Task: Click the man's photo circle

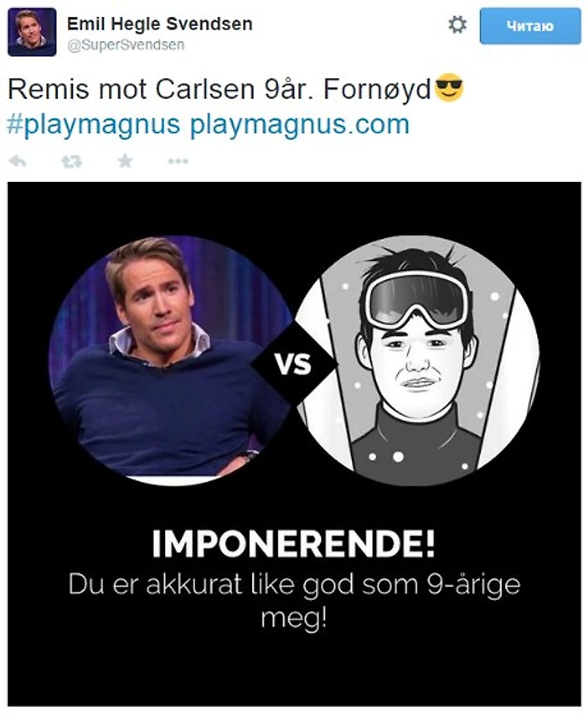Action: pyautogui.click(x=170, y=361)
